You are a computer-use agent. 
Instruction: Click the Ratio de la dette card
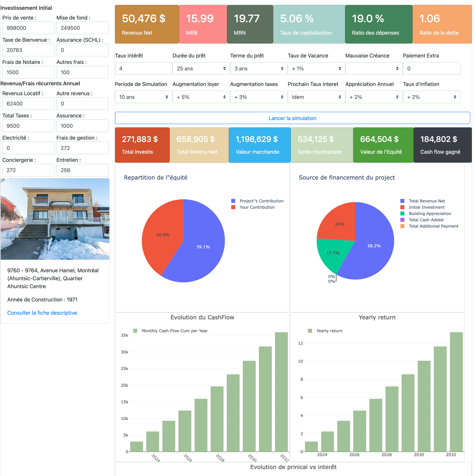[x=442, y=24]
